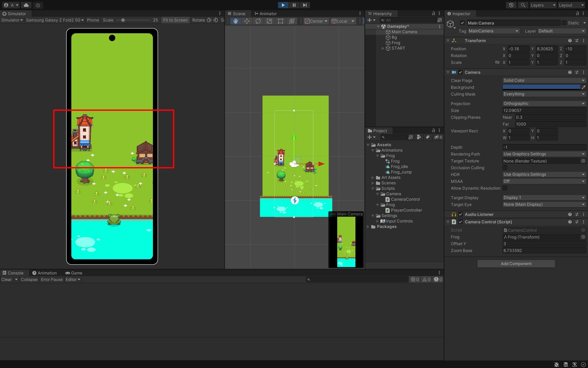Screen dimensions: 588x368
Task: Open the account button labeled A
Action: pyautogui.click(x=11, y=5)
